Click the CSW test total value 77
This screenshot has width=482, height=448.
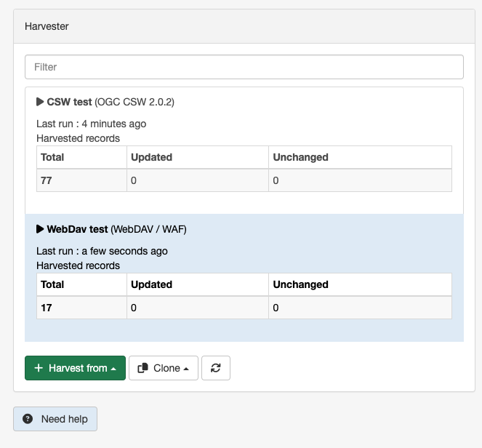[47, 180]
